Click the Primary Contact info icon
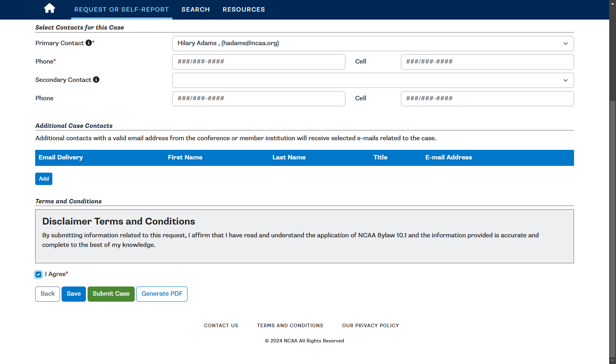Screen dimensions: 616x364 point(89,43)
